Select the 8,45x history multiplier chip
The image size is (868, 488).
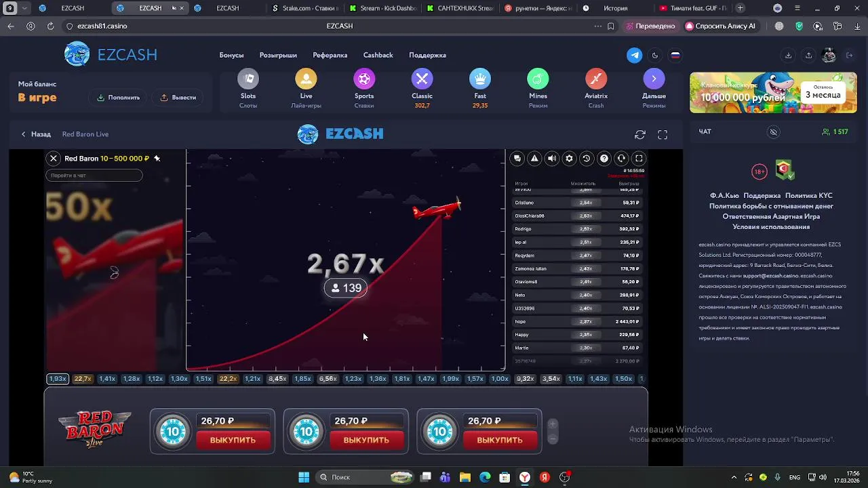[277, 379]
